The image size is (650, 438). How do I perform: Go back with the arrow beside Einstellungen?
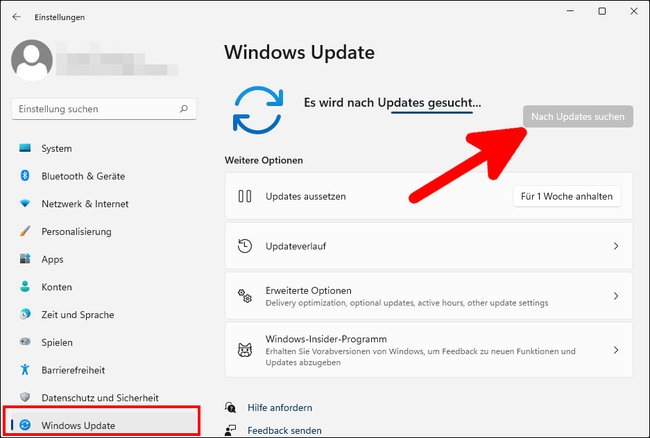coord(17,17)
